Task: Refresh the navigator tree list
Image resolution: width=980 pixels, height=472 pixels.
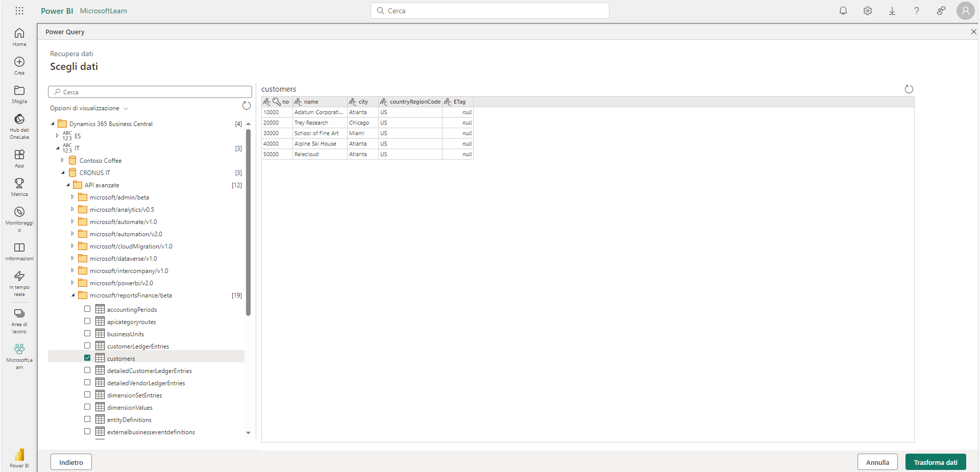Action: tap(247, 106)
